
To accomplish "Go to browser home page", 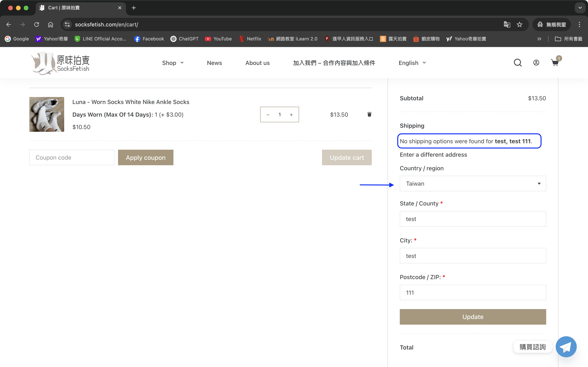I will coord(51,24).
